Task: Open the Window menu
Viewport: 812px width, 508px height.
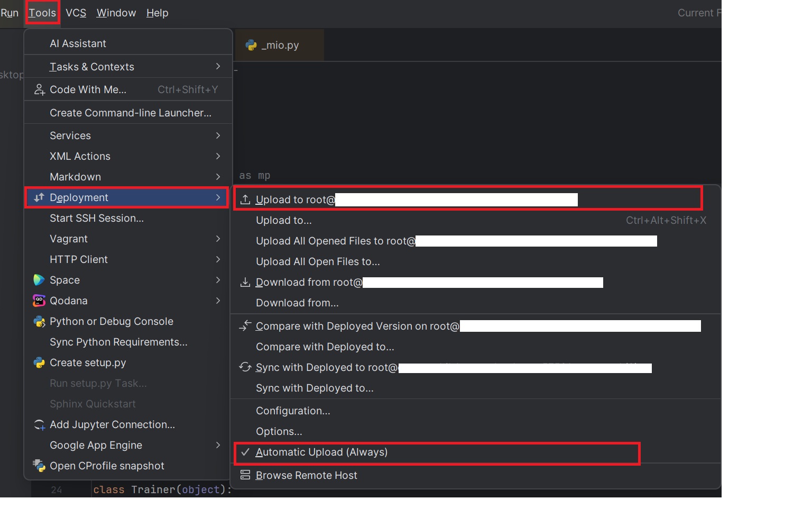Action: (x=116, y=13)
